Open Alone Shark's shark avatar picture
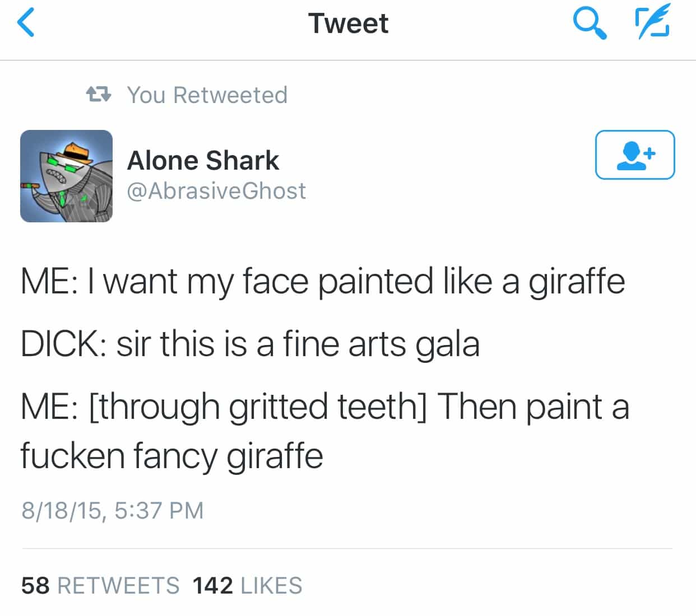Image resolution: width=696 pixels, height=616 pixels. (x=66, y=176)
